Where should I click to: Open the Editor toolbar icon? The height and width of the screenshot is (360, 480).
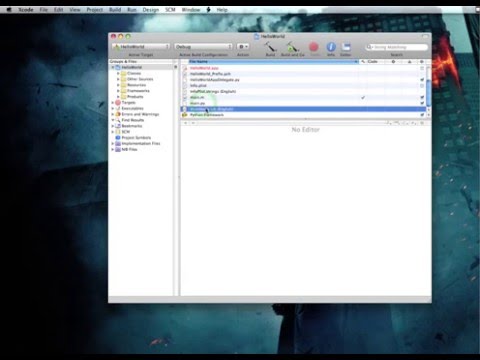click(346, 47)
